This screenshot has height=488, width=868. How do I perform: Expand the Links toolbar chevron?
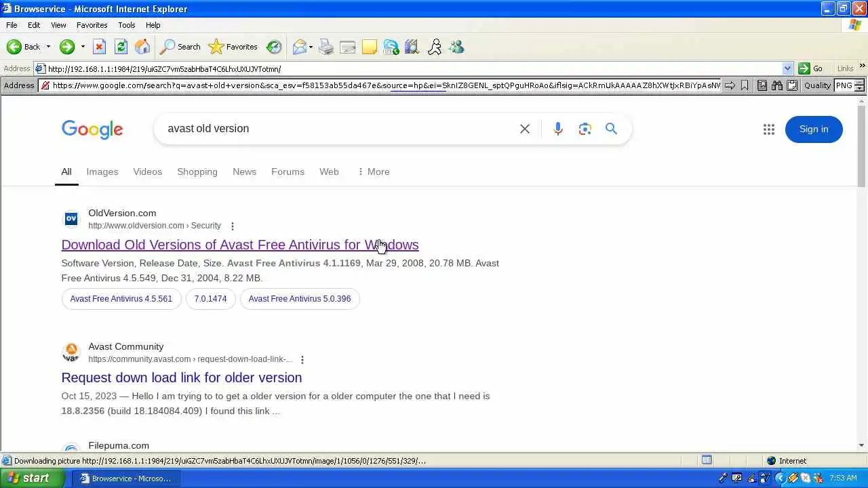863,66
